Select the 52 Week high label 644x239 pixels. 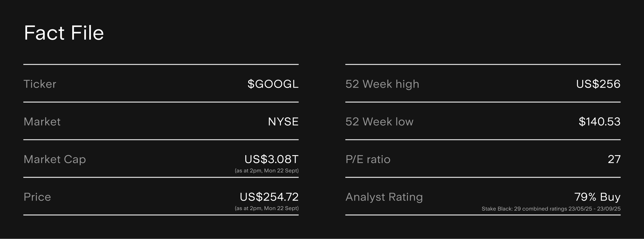[382, 84]
